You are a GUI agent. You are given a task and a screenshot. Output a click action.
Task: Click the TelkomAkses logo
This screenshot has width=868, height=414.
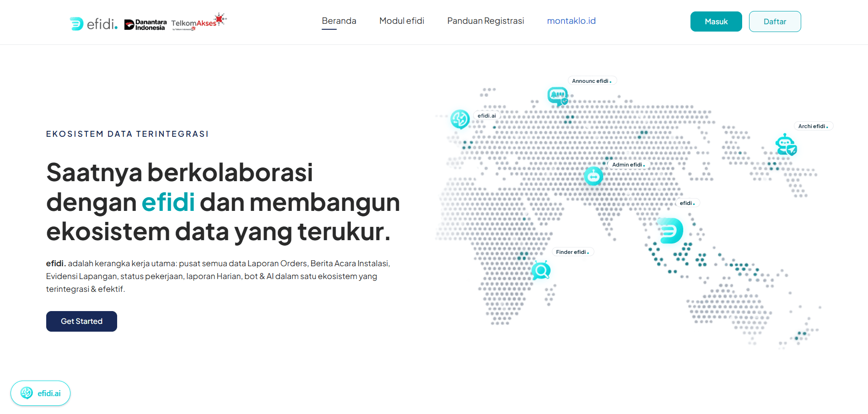point(199,22)
